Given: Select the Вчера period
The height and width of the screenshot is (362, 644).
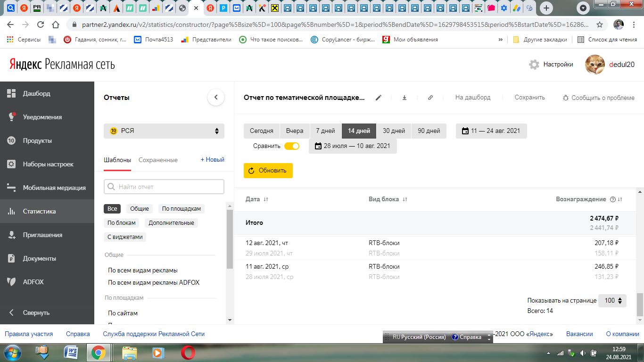Looking at the screenshot, I should pyautogui.click(x=295, y=131).
